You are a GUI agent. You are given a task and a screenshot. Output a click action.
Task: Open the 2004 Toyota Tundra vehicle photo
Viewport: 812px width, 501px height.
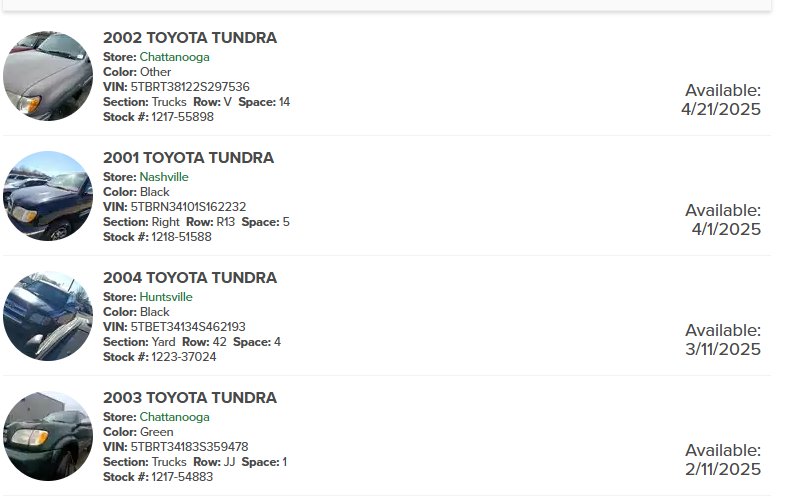[48, 316]
